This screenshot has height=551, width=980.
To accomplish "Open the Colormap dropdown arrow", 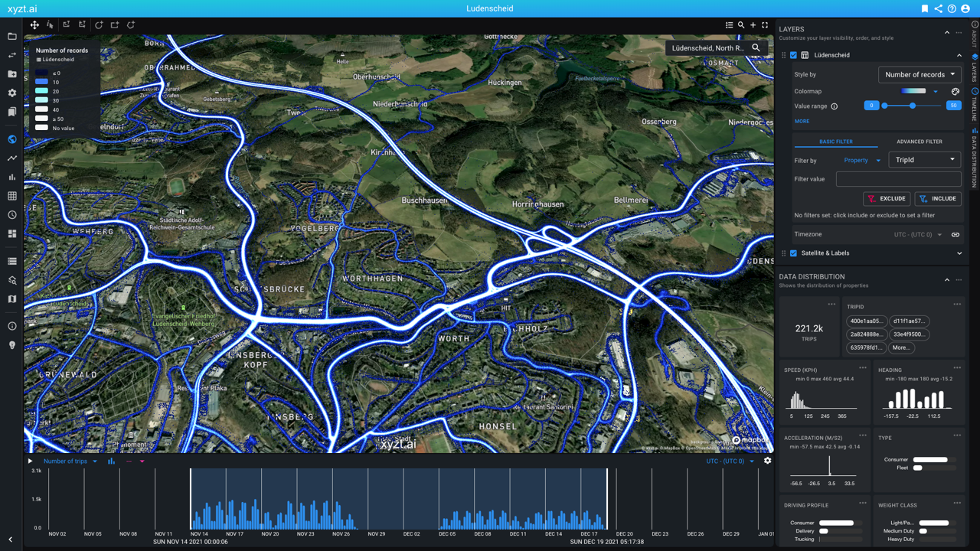I will coord(936,92).
